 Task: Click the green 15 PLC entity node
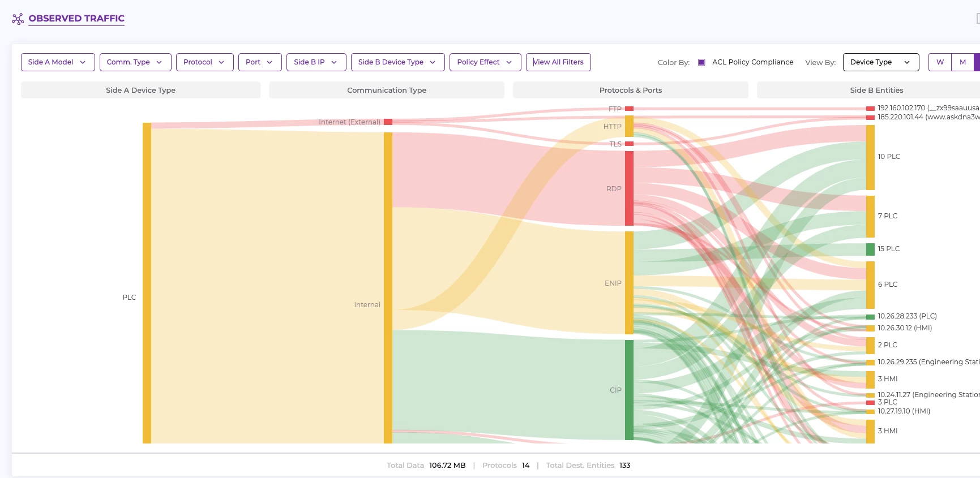[870, 249]
